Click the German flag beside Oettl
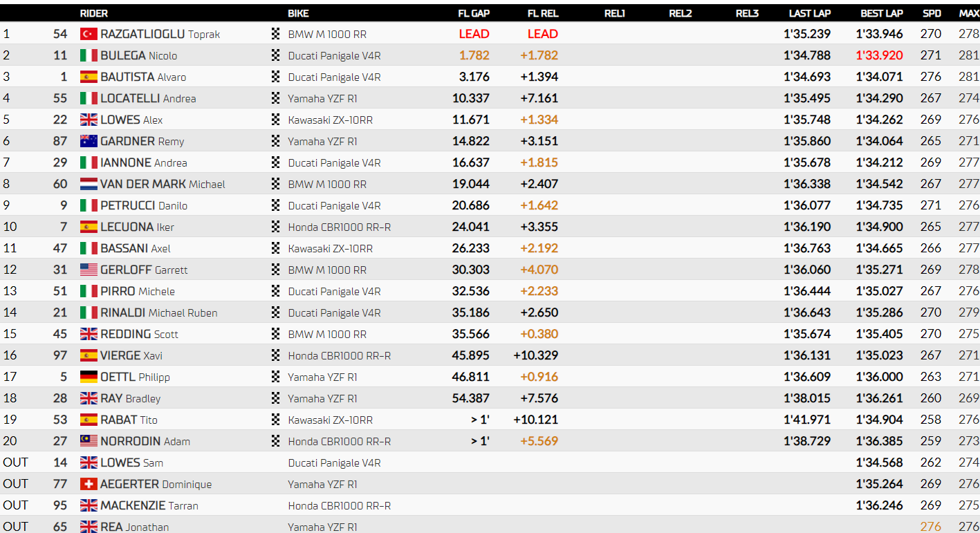Image resolution: width=980 pixels, height=533 pixels. pyautogui.click(x=89, y=377)
